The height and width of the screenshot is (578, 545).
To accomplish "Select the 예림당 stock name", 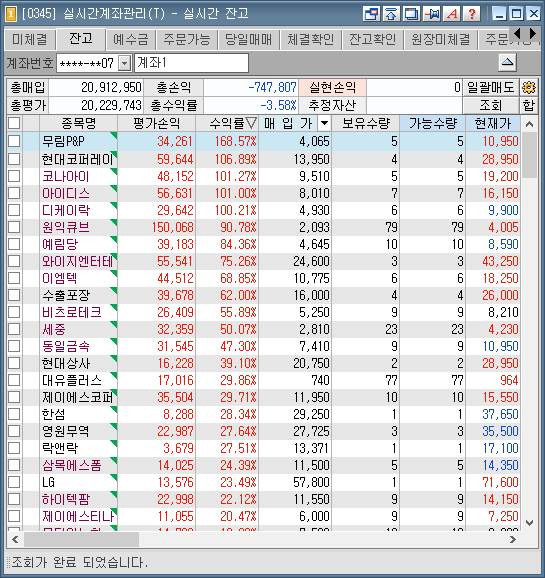I will [x=60, y=244].
